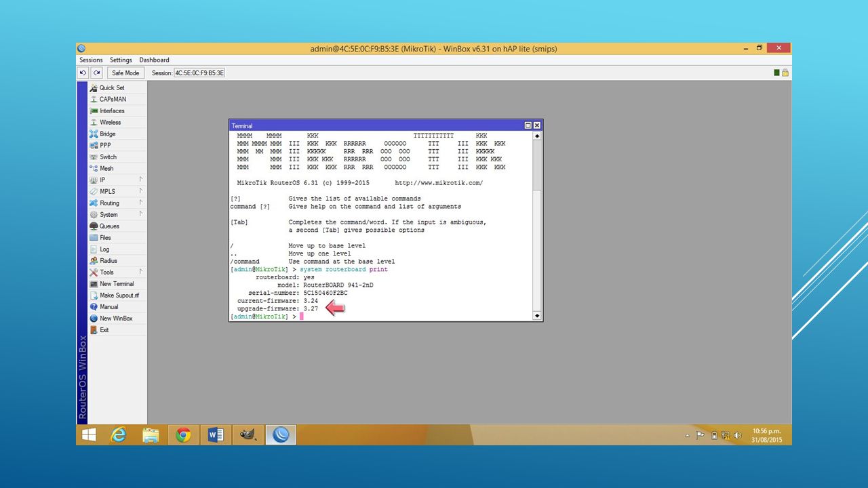Maximize the Terminal sub-window
Image resolution: width=868 pixels, height=488 pixels.
[x=528, y=125]
